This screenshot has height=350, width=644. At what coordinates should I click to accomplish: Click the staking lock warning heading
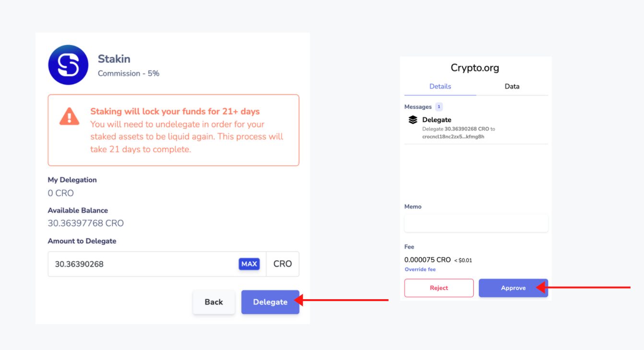[x=175, y=112]
